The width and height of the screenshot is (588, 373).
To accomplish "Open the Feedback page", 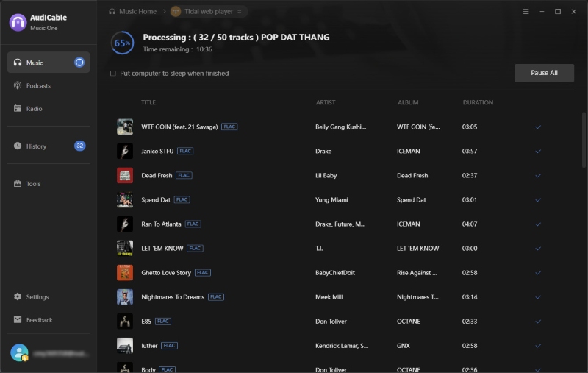I will click(x=49, y=320).
